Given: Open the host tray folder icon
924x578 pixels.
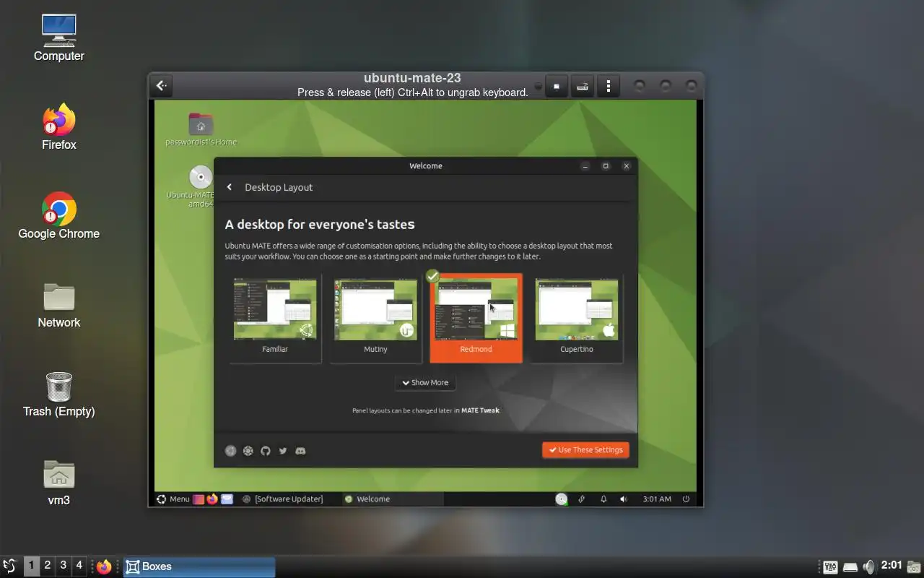Looking at the screenshot, I should (914, 567).
